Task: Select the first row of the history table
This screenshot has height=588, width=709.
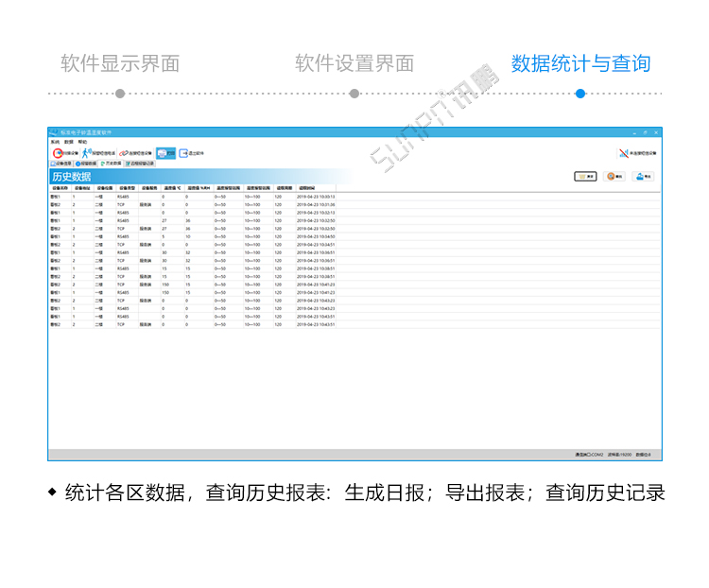Action: 189,196
